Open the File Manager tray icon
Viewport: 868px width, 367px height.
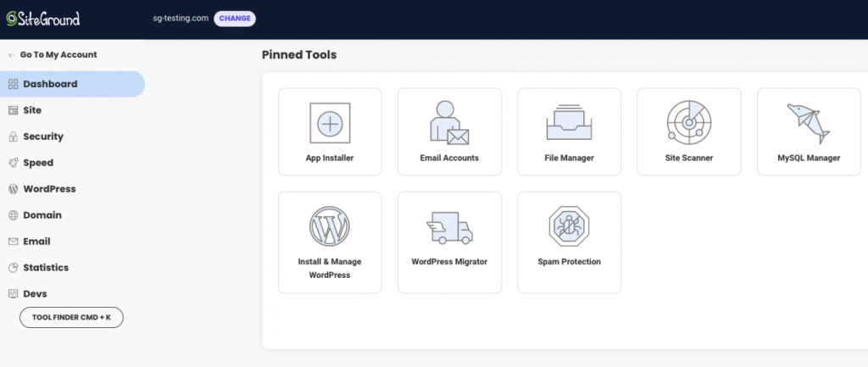pos(569,122)
